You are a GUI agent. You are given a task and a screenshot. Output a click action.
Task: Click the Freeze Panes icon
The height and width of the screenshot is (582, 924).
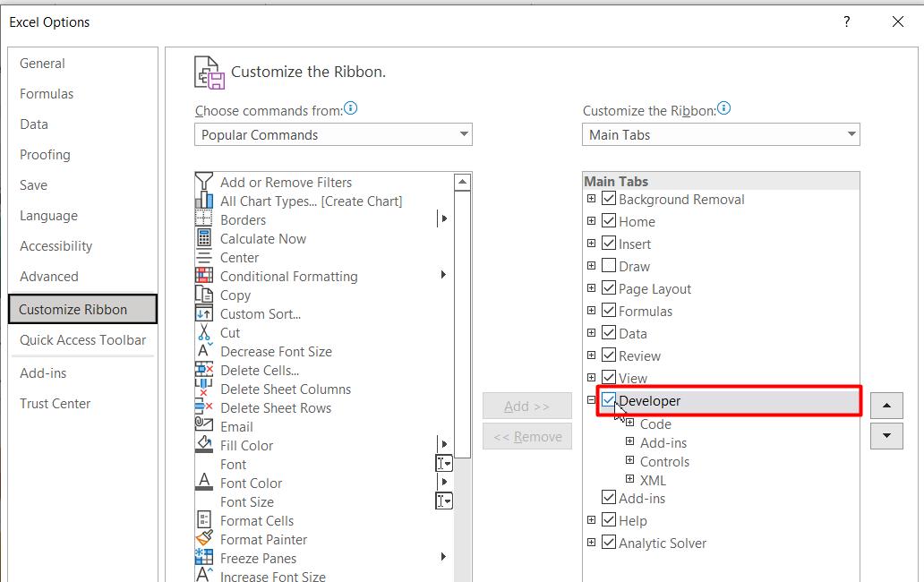coord(204,558)
